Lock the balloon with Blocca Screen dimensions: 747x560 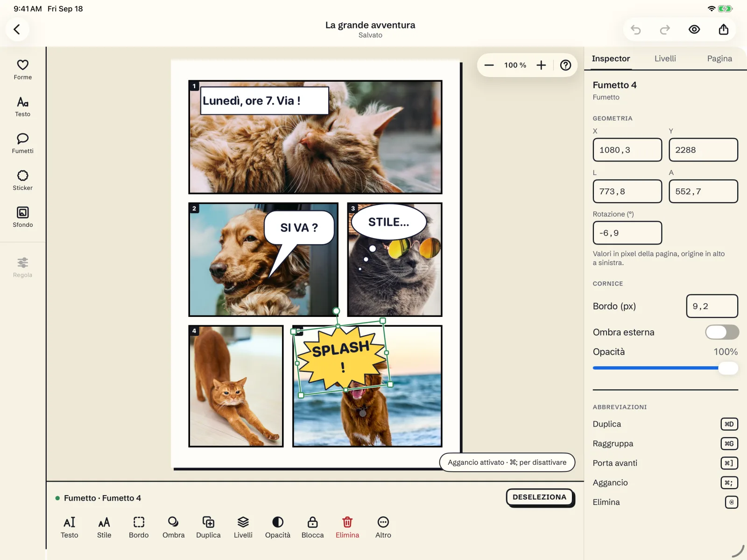(312, 527)
